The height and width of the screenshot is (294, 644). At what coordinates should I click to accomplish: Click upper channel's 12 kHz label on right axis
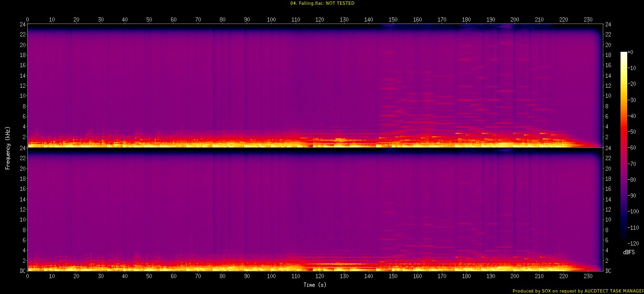pyautogui.click(x=609, y=86)
